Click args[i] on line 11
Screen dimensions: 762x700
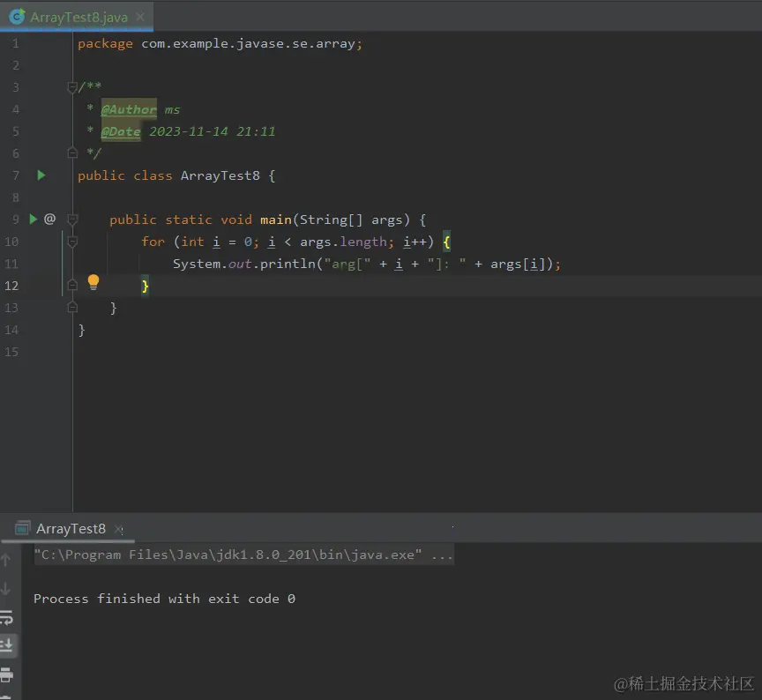pyautogui.click(x=518, y=264)
